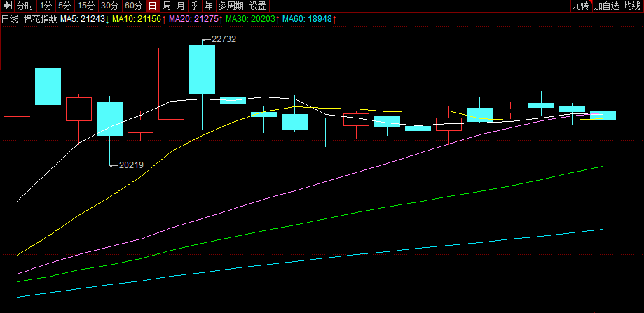Select the last cyan candlestick on the right
This screenshot has height=313, width=644.
click(603, 116)
